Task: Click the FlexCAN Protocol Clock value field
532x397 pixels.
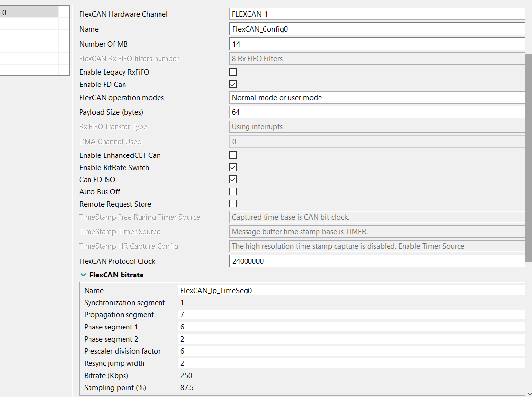Action: click(x=377, y=261)
